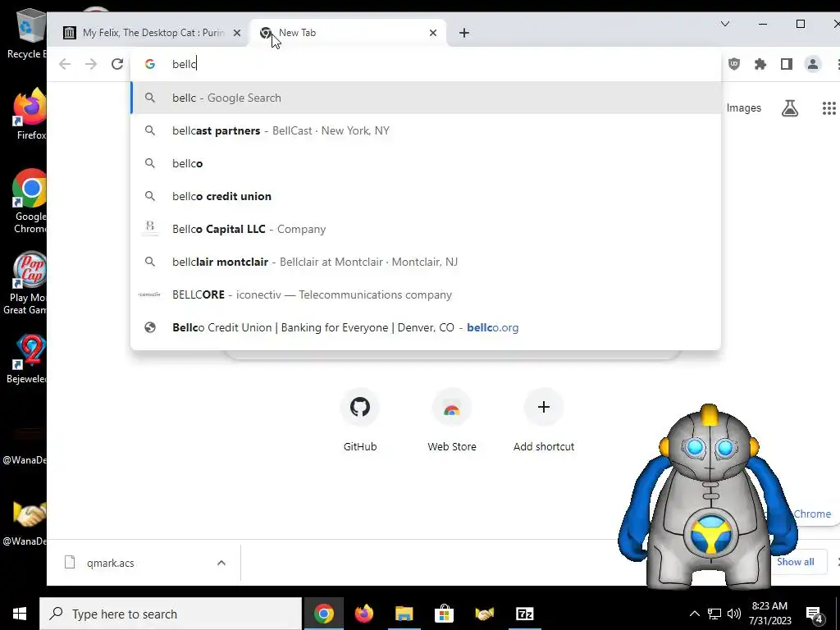Open the Google apps grid
Viewport: 840px width, 630px height.
829,108
